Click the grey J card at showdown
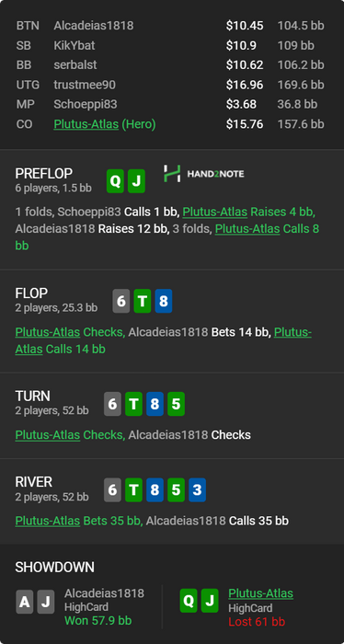Viewport: 344px width, 644px height. [x=46, y=602]
